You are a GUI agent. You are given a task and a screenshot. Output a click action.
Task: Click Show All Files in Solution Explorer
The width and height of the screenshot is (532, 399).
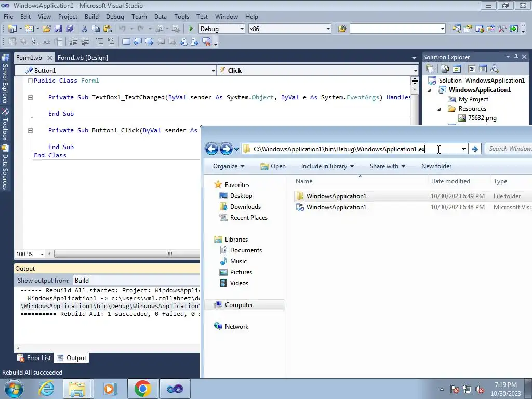pyautogui.click(x=445, y=69)
